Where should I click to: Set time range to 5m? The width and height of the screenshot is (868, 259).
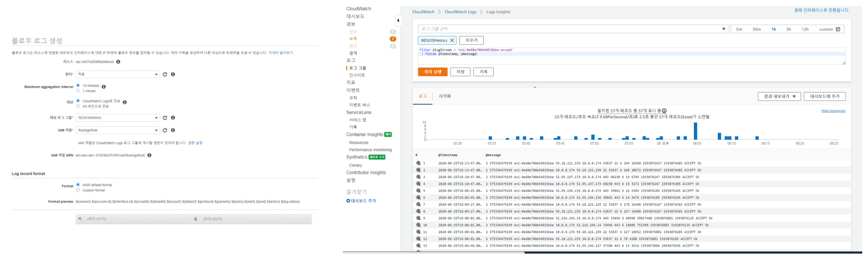[739, 29]
